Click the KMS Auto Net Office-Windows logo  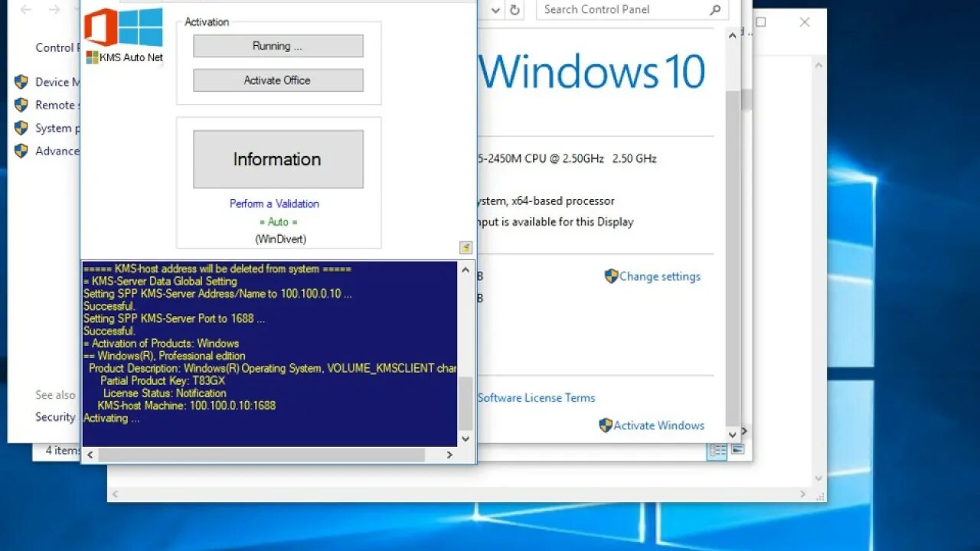pos(123,28)
